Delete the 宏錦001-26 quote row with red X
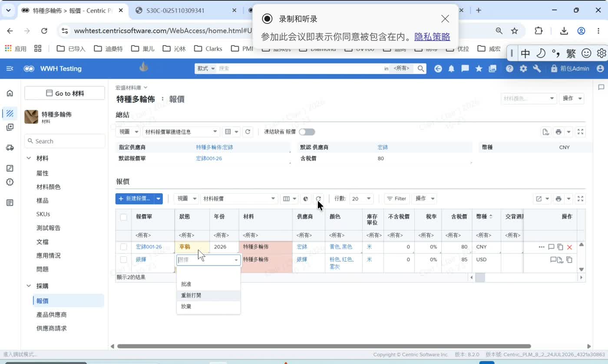 (x=570, y=247)
